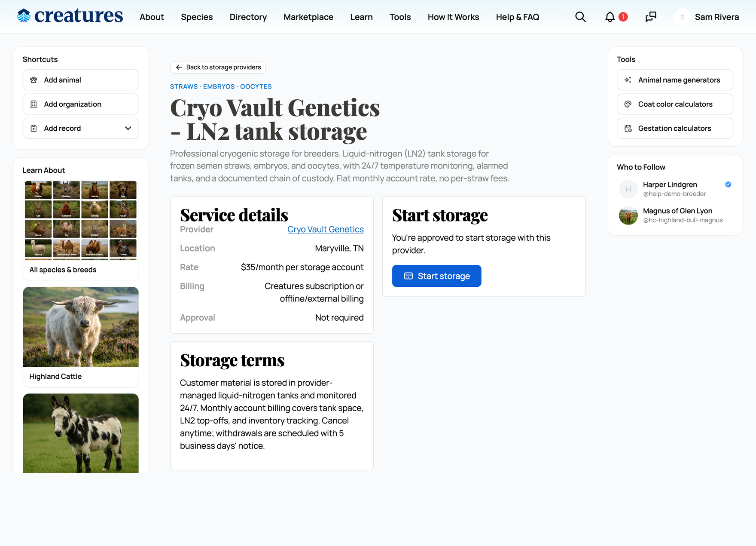Viewport: 756px width, 546px height.
Task: Click Add animal shortcut
Action: click(x=81, y=80)
